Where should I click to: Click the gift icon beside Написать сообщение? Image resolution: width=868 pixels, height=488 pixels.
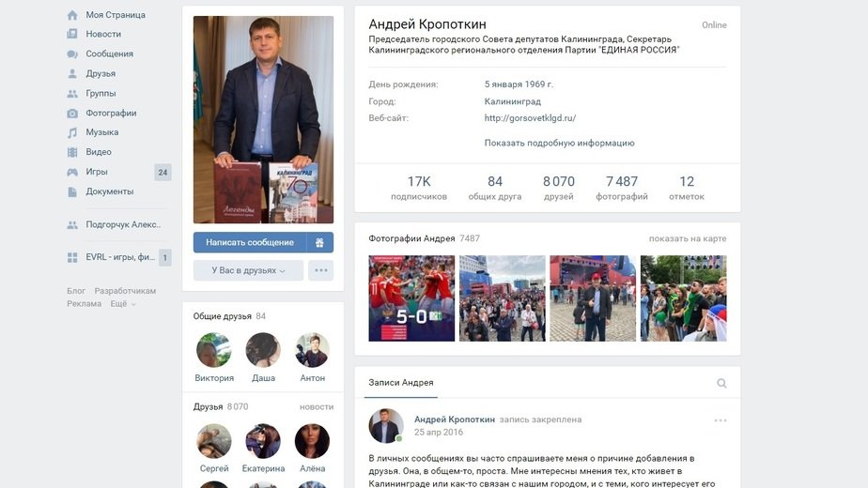(320, 242)
